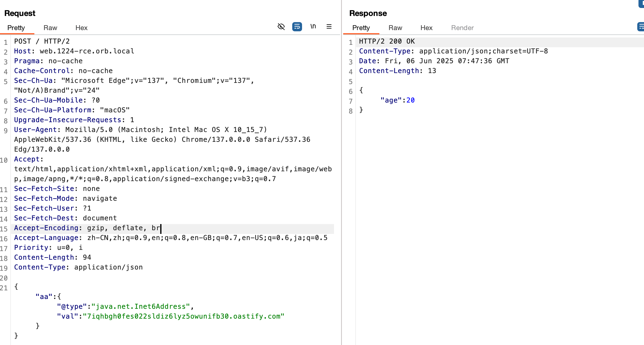Image resolution: width=644 pixels, height=345 pixels.
Task: Click the response Date header line
Action: click(x=434, y=61)
